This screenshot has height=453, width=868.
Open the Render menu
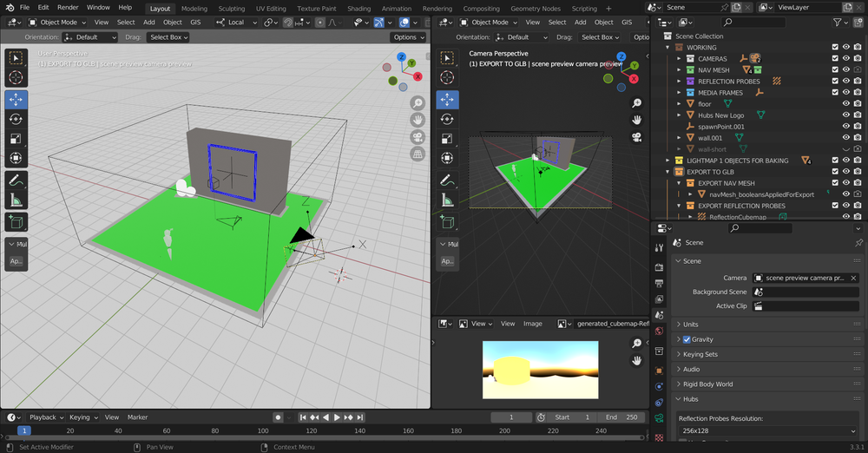click(x=68, y=7)
